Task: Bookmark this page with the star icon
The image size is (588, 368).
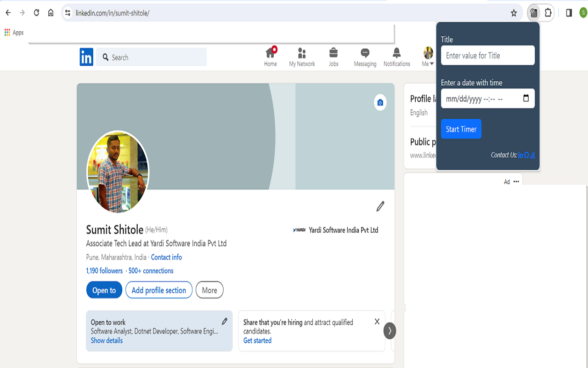Action: coord(514,13)
